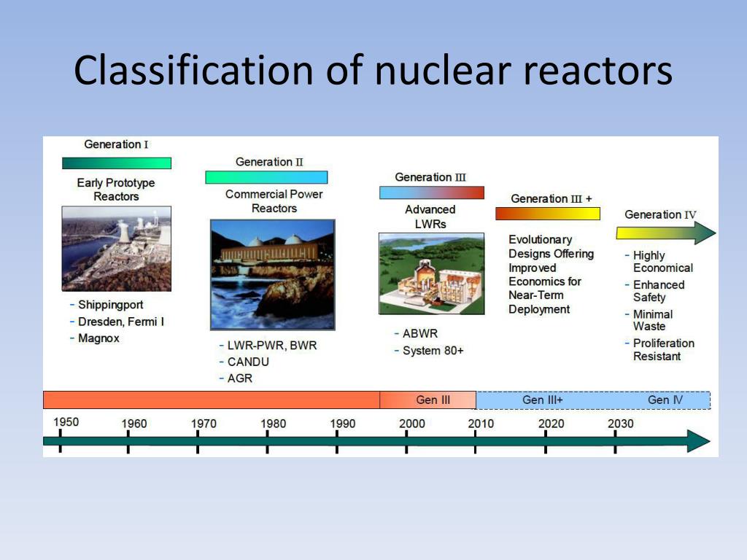Viewport: 747px width, 560px height.
Task: Click the commercial power reactor coastal photo
Action: pyautogui.click(x=273, y=275)
